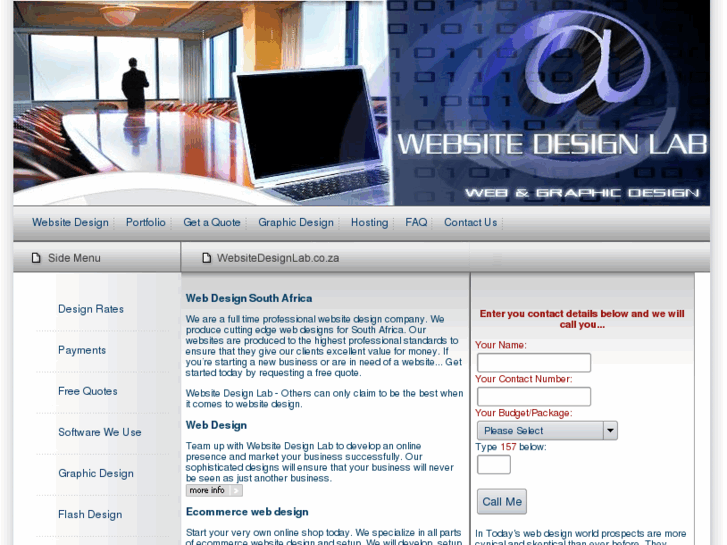727x545 pixels.
Task: Click the page icon beside Side Menu
Action: (x=36, y=258)
